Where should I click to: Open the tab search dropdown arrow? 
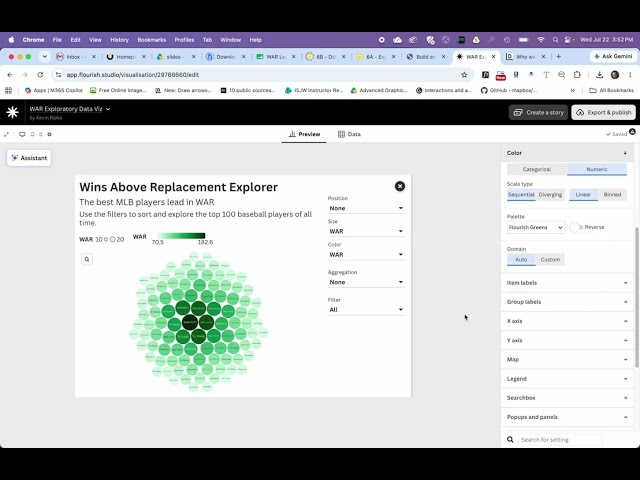tap(44, 57)
